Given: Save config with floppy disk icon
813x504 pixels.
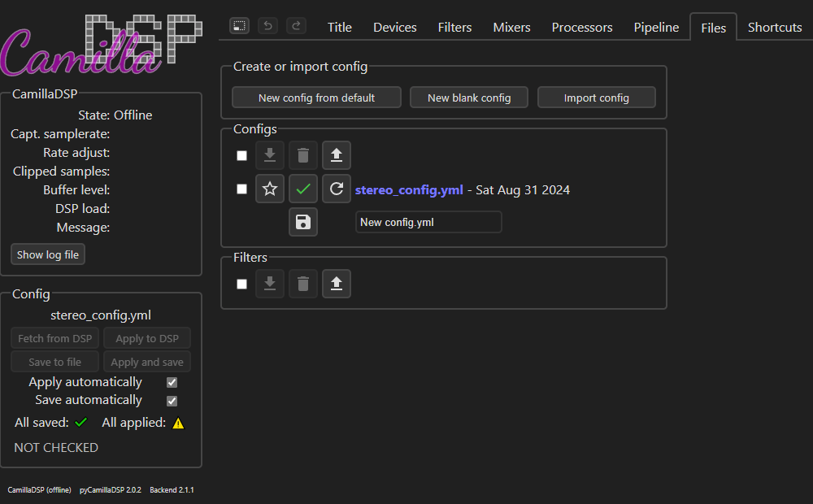Looking at the screenshot, I should 302,222.
